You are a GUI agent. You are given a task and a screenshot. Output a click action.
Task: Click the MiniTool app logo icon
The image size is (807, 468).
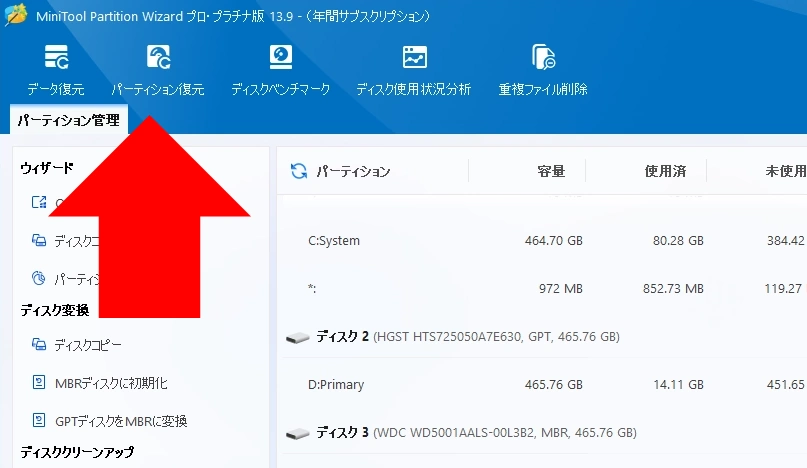pyautogui.click(x=16, y=15)
